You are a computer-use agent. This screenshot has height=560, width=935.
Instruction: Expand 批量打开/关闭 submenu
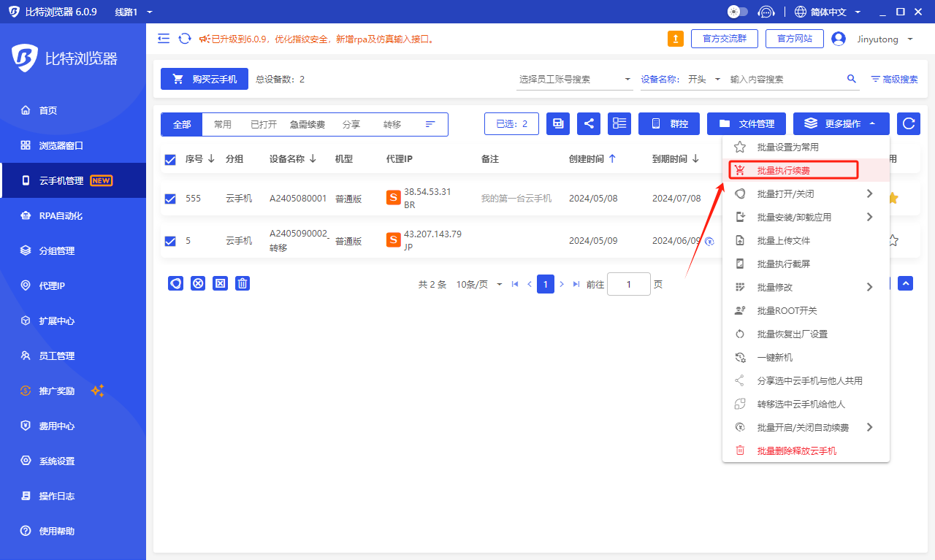(x=806, y=193)
